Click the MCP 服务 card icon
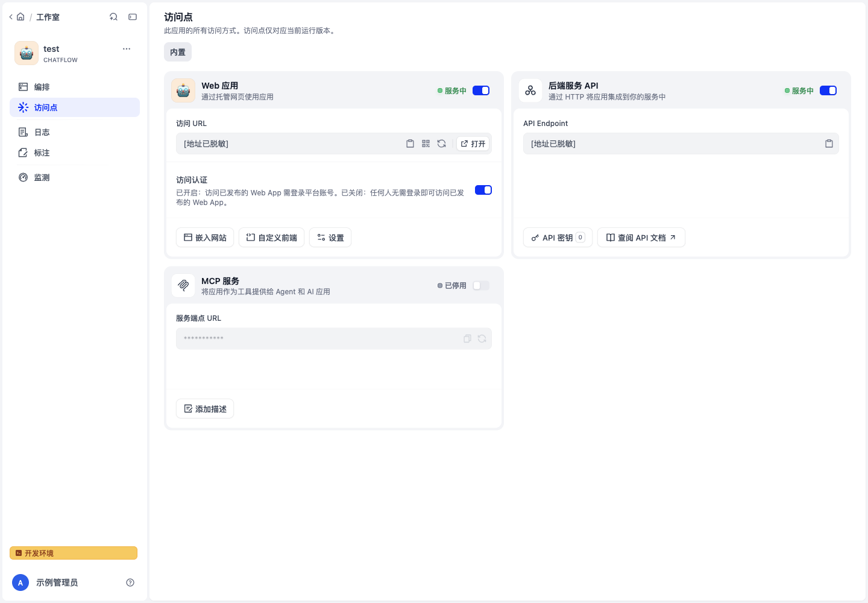The image size is (868, 603). tap(183, 285)
